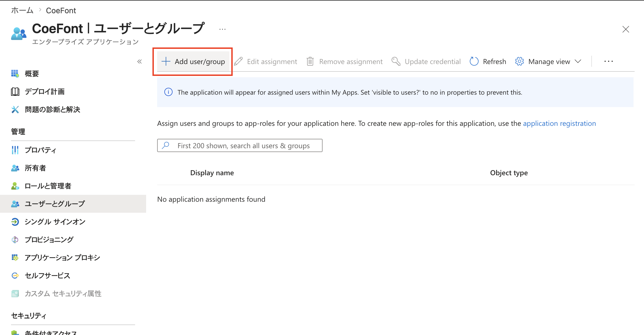Collapse the left navigation menu
Viewport: 644px width, 335px height.
point(139,62)
